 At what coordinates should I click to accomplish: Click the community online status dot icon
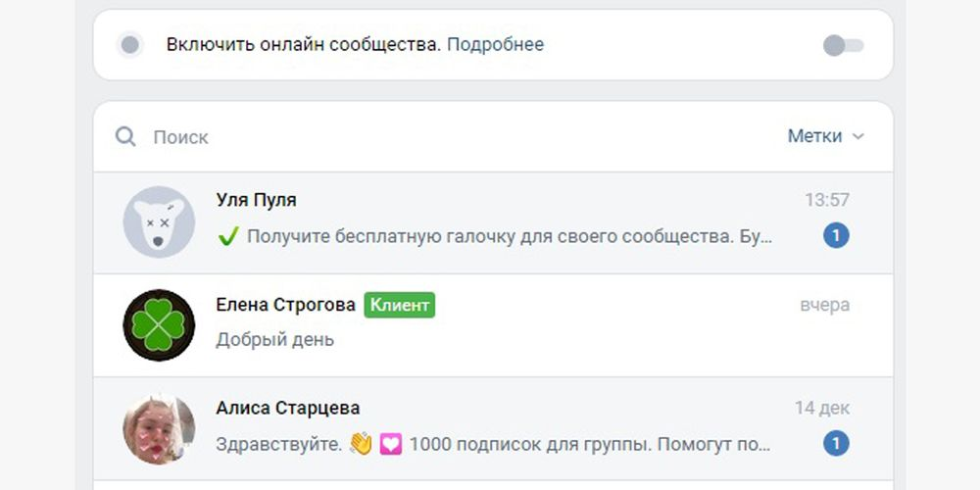[x=130, y=45]
